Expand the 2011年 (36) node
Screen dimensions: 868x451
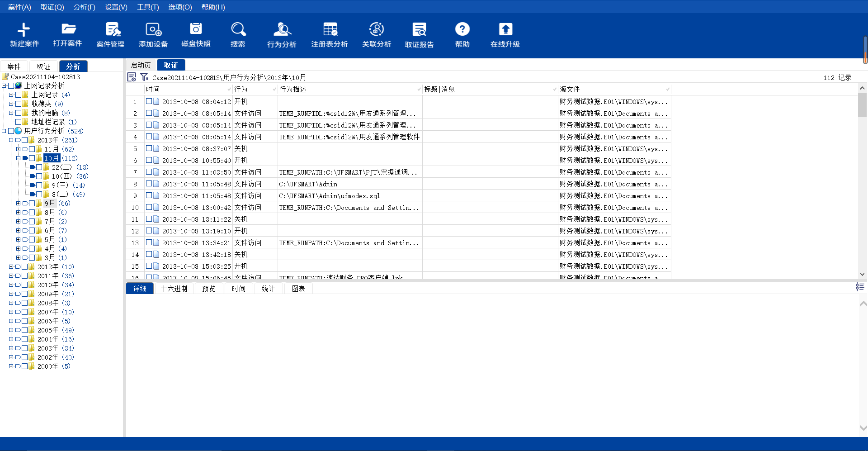11,275
